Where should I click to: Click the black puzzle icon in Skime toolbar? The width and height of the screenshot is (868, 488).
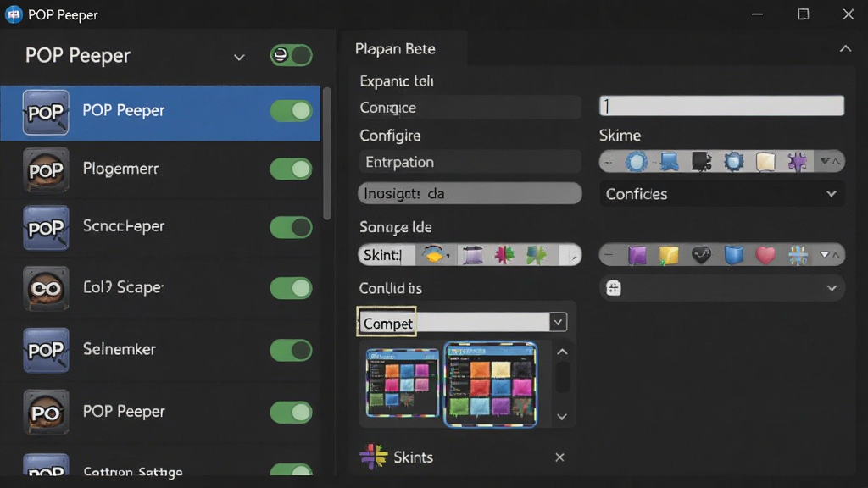pyautogui.click(x=701, y=162)
